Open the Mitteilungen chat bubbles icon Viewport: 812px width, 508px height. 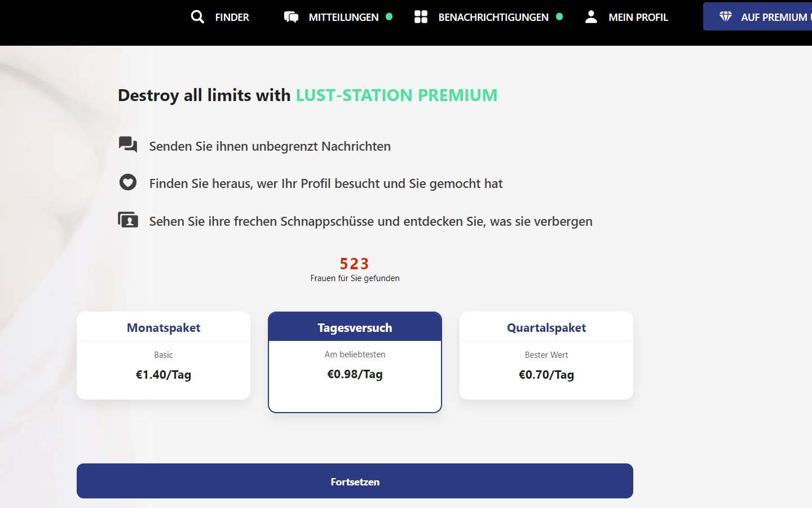click(x=291, y=17)
